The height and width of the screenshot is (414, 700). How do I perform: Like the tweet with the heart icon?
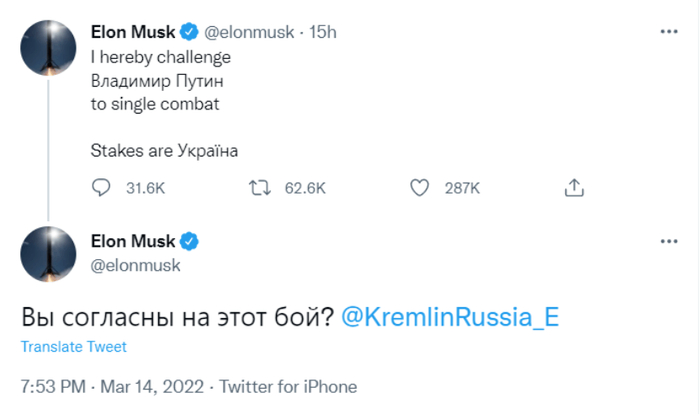tap(421, 187)
